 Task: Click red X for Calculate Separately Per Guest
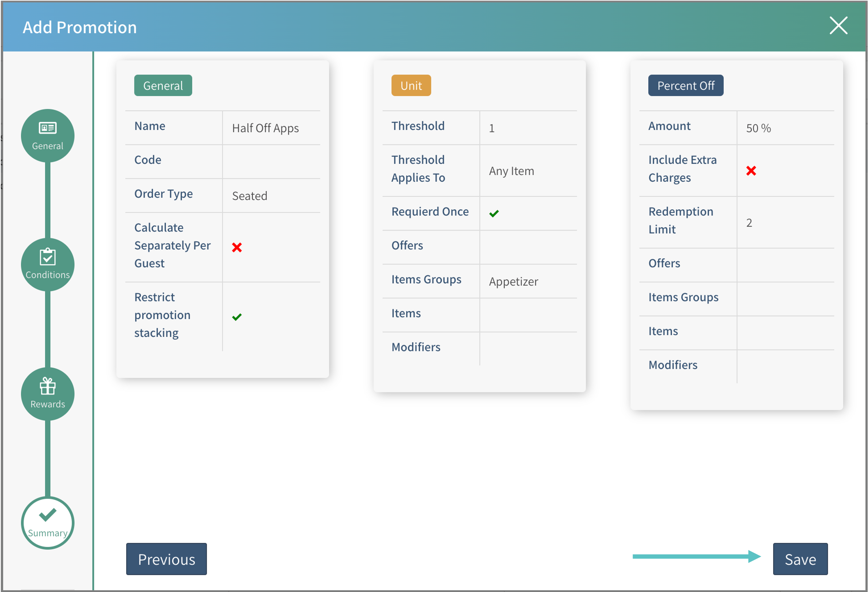click(x=237, y=247)
